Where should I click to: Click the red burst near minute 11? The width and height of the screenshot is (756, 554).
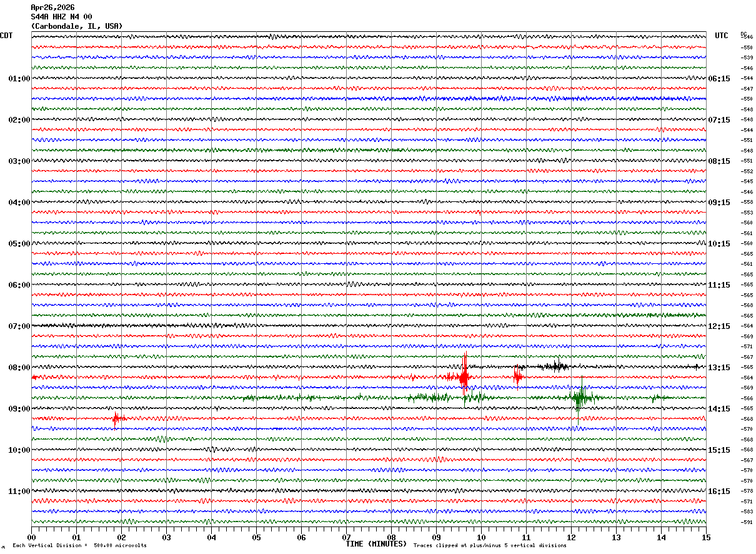pyautogui.click(x=517, y=376)
